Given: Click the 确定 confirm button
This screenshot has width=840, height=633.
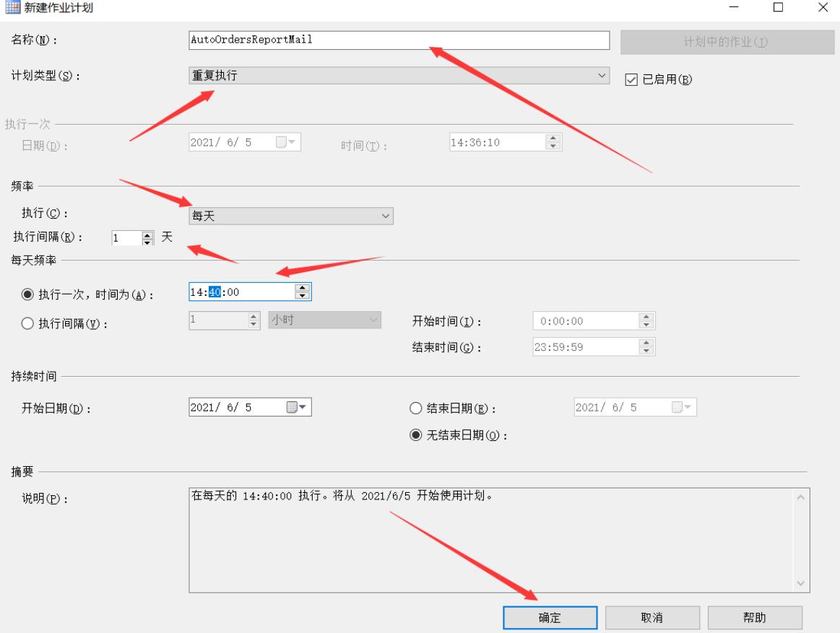Looking at the screenshot, I should click(552, 617).
